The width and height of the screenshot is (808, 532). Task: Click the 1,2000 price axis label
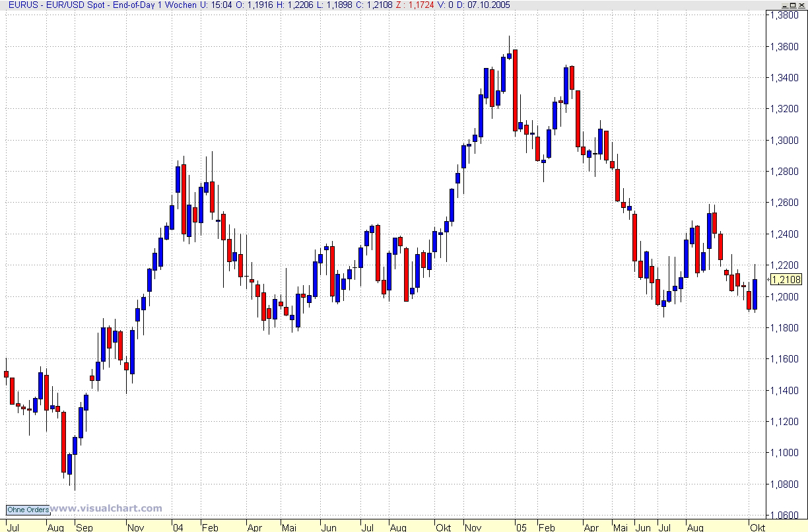(x=785, y=296)
